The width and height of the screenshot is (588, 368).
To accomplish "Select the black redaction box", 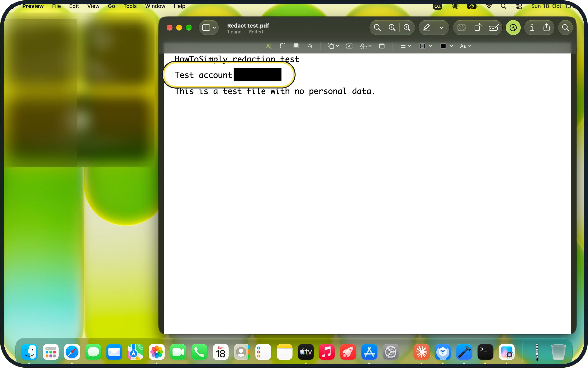I will [x=257, y=75].
